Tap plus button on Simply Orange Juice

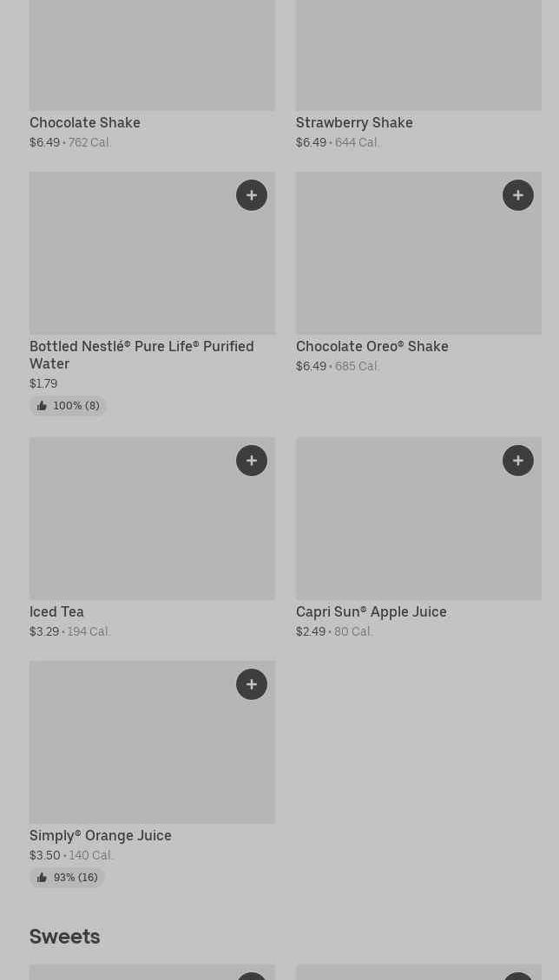(252, 684)
